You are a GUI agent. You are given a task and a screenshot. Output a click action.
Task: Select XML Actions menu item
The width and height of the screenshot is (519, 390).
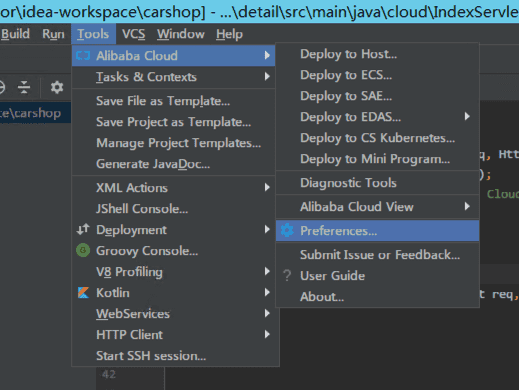coord(173,188)
